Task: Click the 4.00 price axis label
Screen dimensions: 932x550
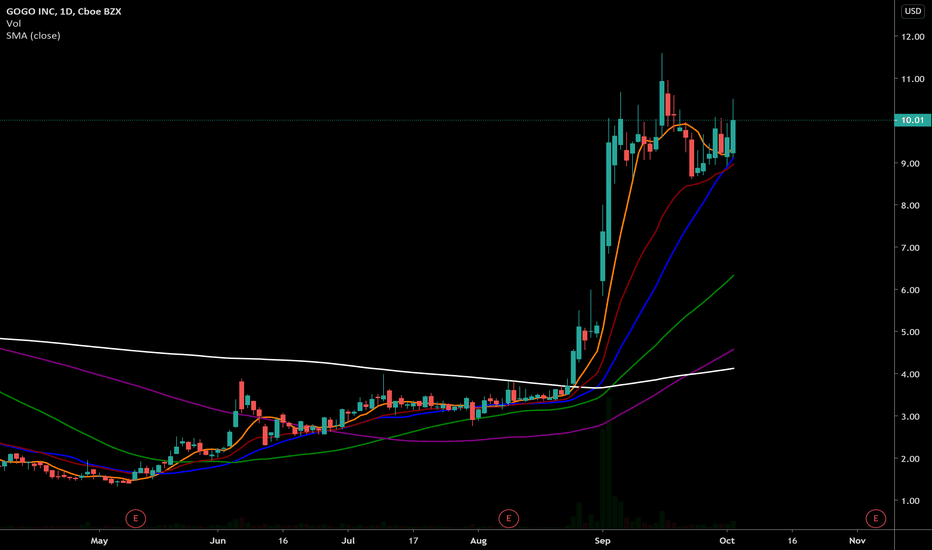Action: (x=911, y=375)
